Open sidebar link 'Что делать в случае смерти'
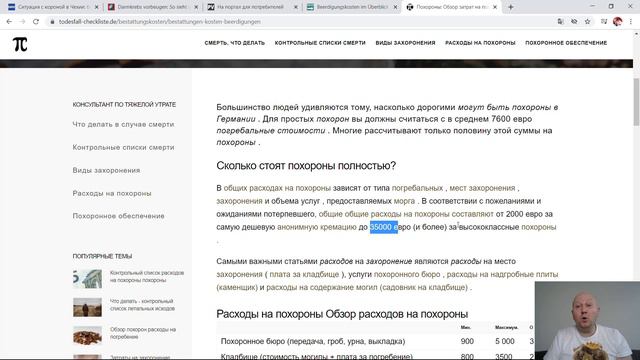Image resolution: width=640 pixels, height=360 pixels. (123, 124)
